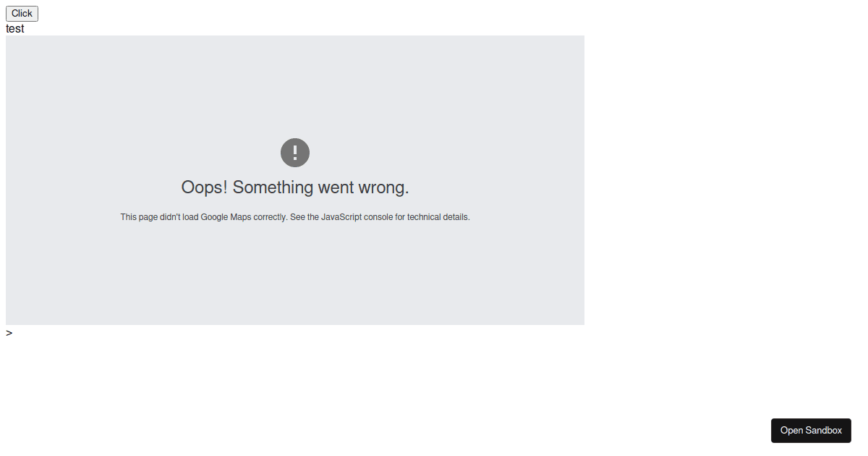
Task: Click the word "Oops!" in the heading
Action: point(204,187)
